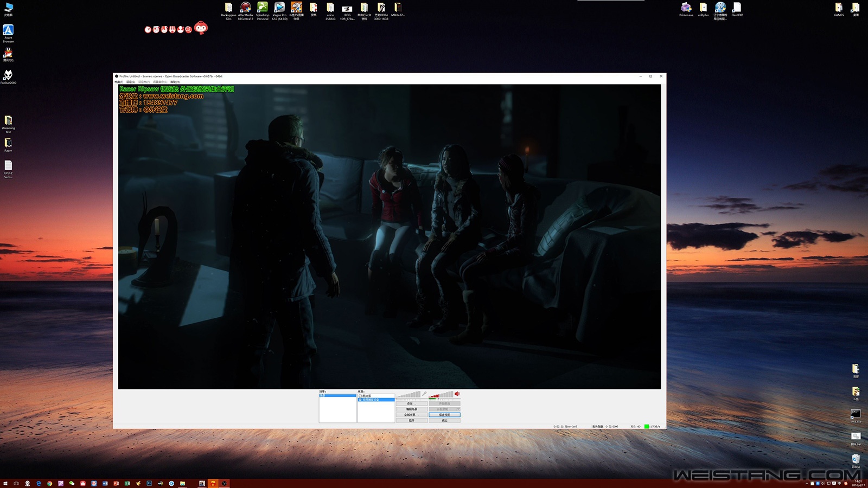Toggle highlighted video capture source checkbox
Viewport: 868px width, 488px height.
click(x=360, y=400)
